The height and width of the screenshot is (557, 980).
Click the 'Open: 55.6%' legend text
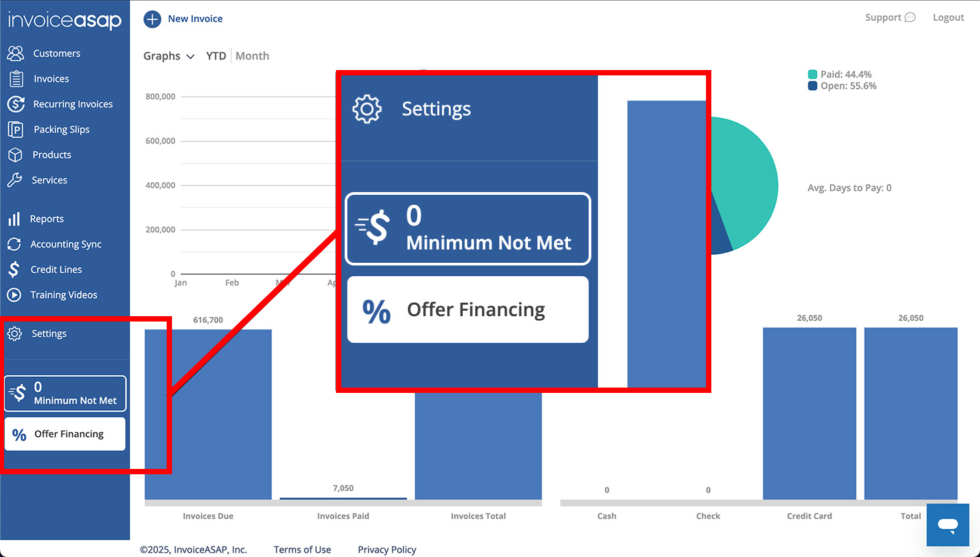tap(849, 86)
